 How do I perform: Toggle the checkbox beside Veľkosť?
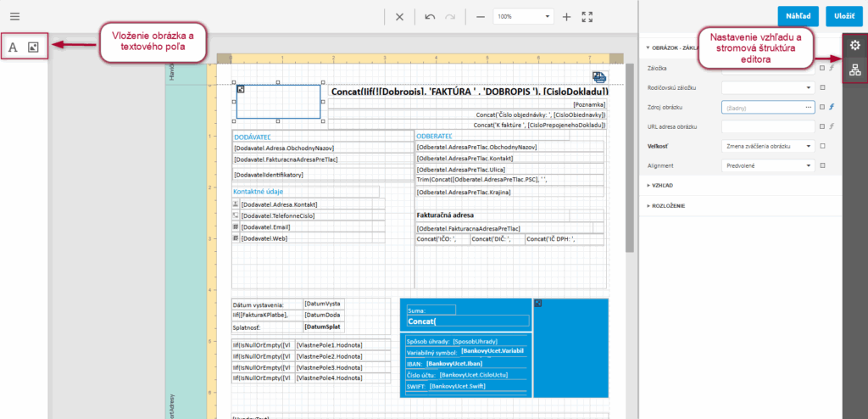pyautogui.click(x=821, y=146)
